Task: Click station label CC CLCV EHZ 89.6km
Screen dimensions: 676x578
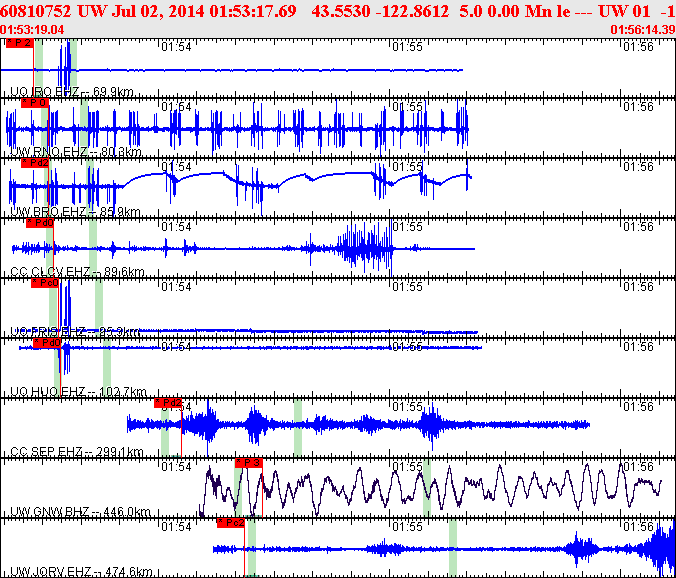Action: pyautogui.click(x=77, y=272)
